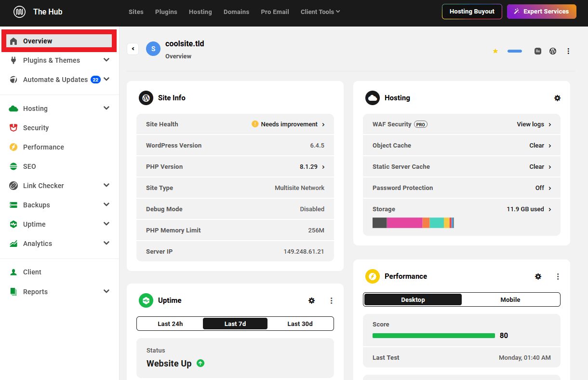Viewport: 588px width, 380px height.
Task: Open site options kebab menu in header
Action: [x=568, y=51]
